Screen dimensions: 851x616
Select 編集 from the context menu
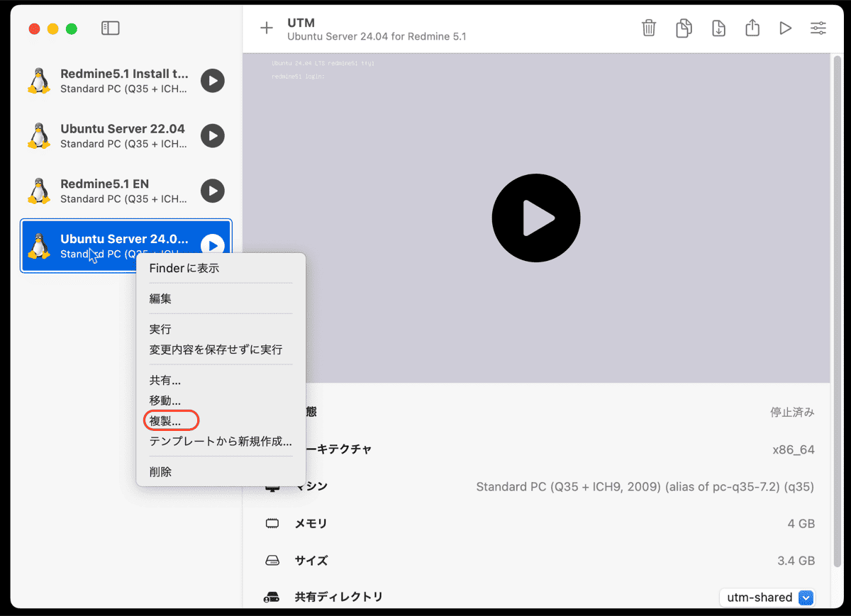point(160,299)
